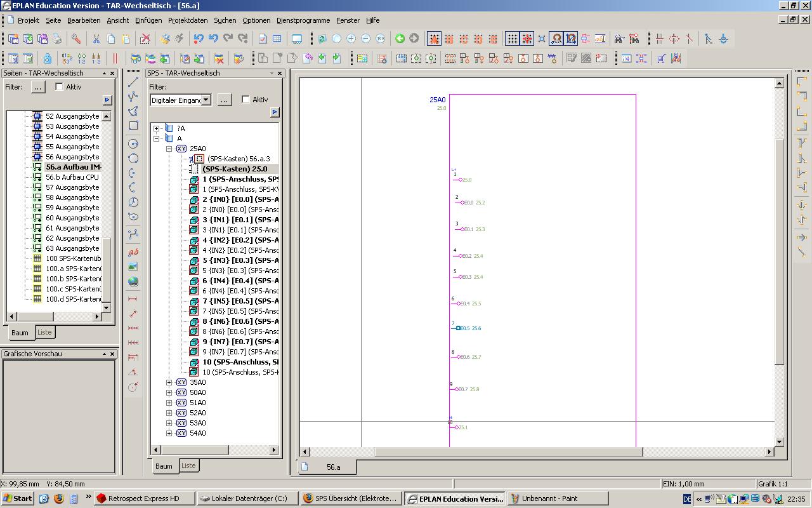Click the zoom in plus icon
Screen dimensions: 812x508
tap(351, 39)
